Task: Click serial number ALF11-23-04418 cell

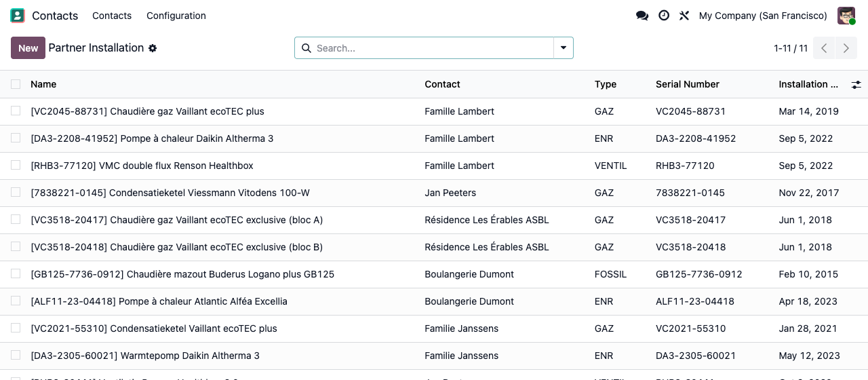Action: (695, 301)
